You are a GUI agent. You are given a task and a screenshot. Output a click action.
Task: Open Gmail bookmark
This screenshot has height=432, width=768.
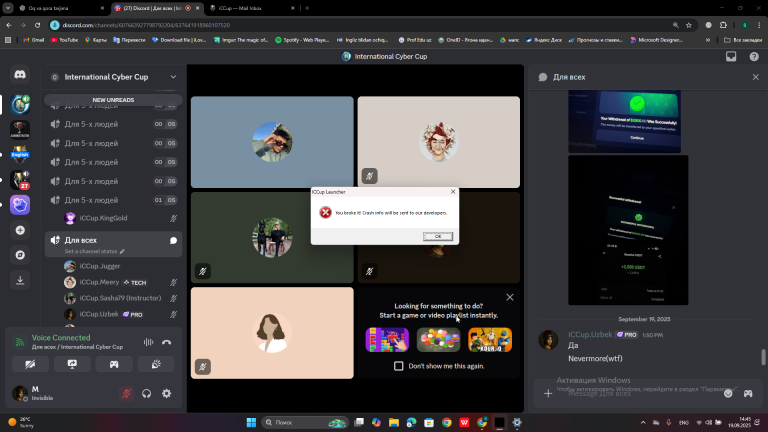[x=33, y=40]
